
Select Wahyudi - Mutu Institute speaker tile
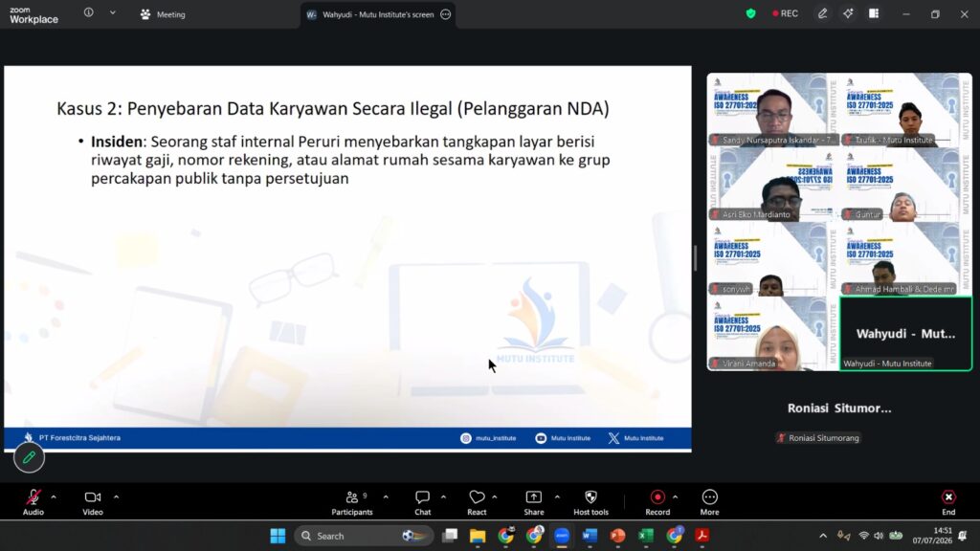pyautogui.click(x=905, y=334)
